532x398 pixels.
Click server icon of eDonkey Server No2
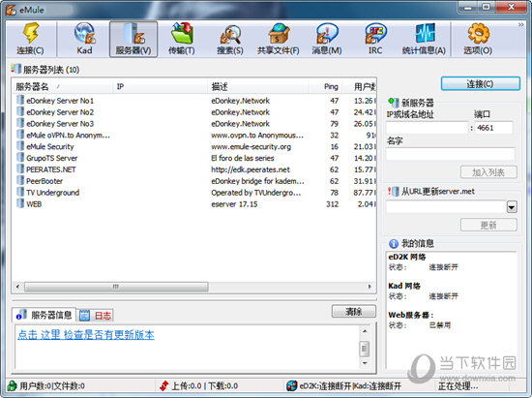pyautogui.click(x=20, y=111)
